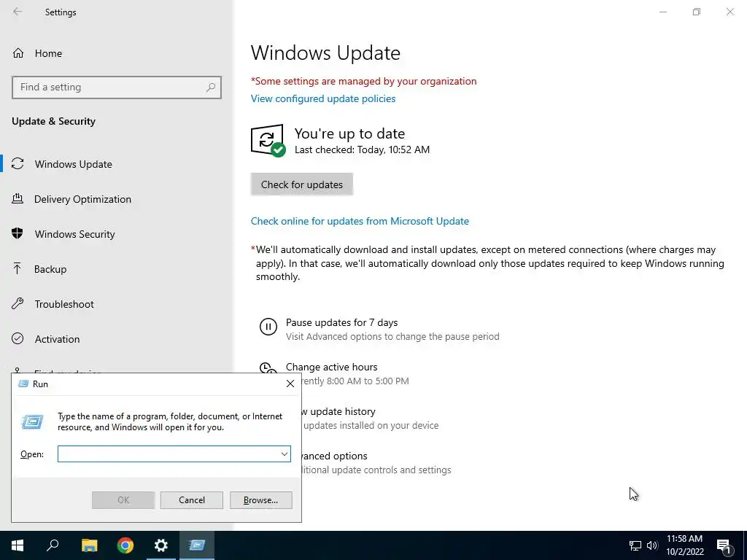Restore down the Settings window

pyautogui.click(x=697, y=12)
